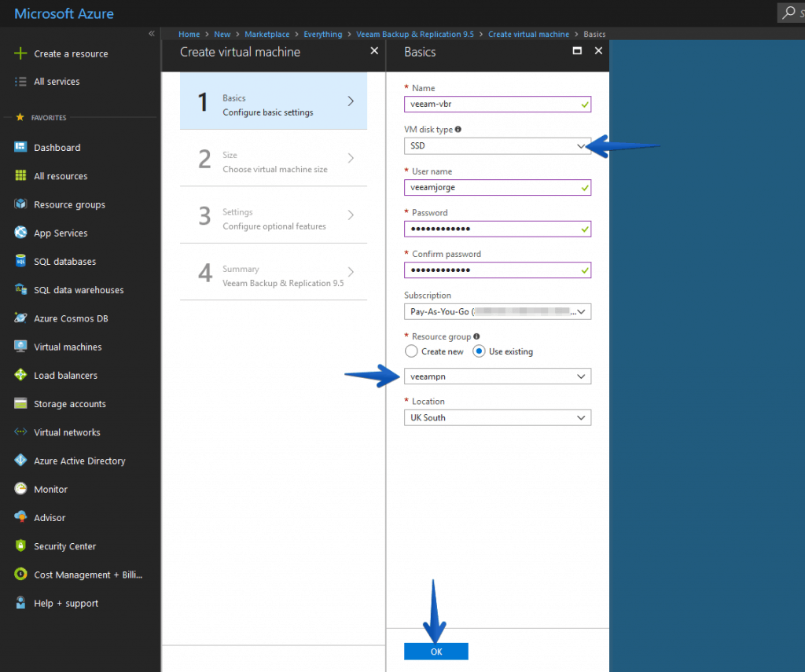Click the info icon beside VM disk type
Screen dimensions: 805x672
(x=458, y=130)
